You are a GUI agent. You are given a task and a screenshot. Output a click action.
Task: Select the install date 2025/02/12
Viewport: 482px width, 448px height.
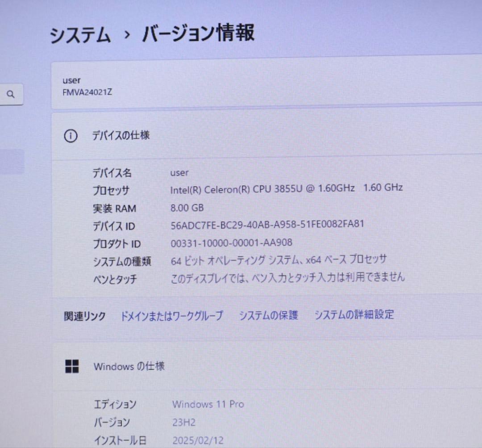pos(198,440)
